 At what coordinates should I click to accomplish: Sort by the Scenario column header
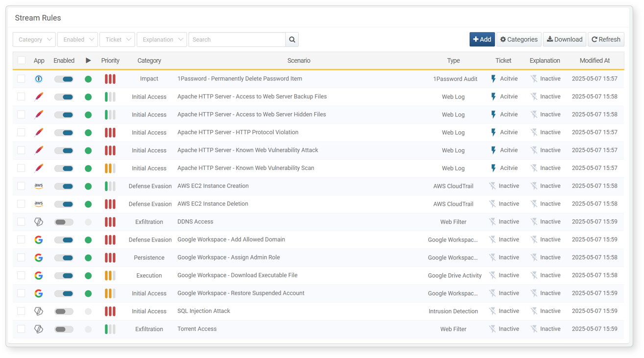click(x=299, y=61)
